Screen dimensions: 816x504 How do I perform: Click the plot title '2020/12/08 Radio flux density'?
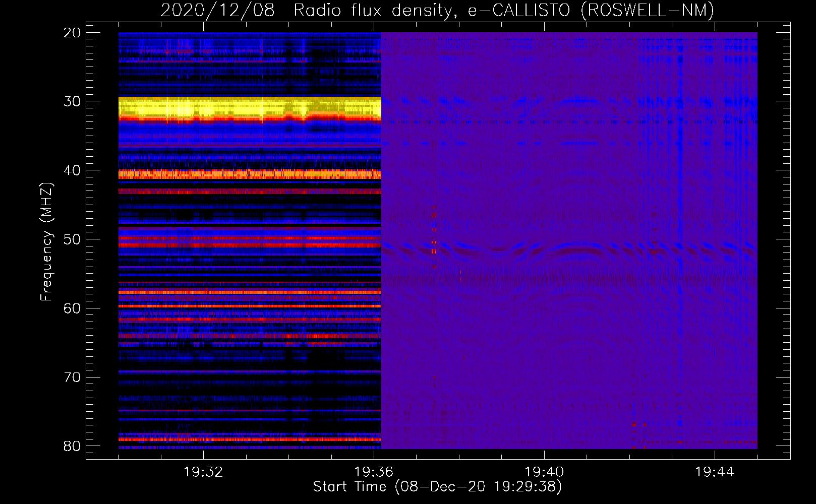[x=437, y=10]
